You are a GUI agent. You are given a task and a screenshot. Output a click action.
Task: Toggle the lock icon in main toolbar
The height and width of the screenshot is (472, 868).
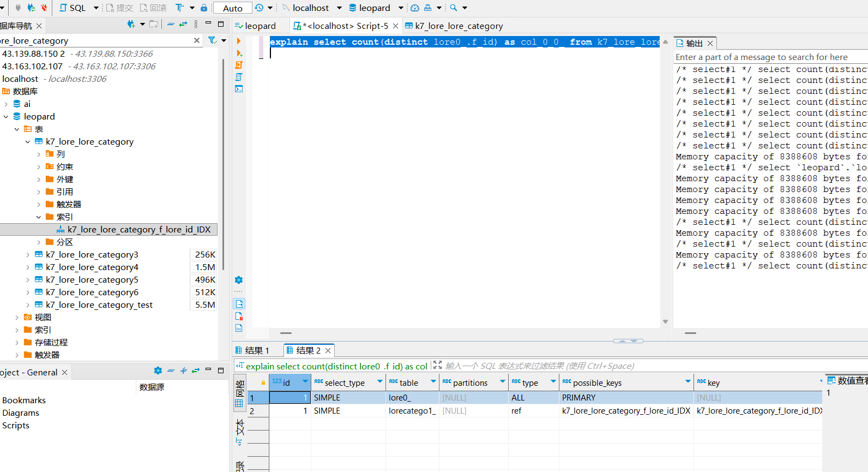pyautogui.click(x=203, y=8)
